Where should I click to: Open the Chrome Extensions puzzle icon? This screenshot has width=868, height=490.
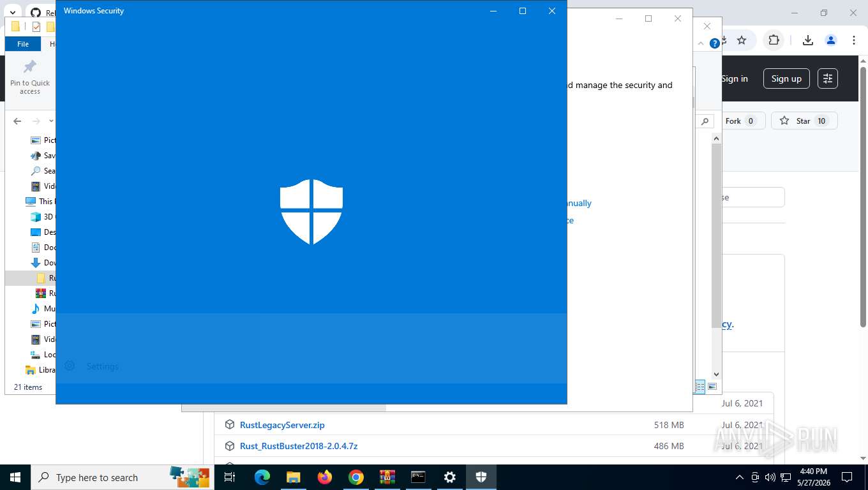774,40
